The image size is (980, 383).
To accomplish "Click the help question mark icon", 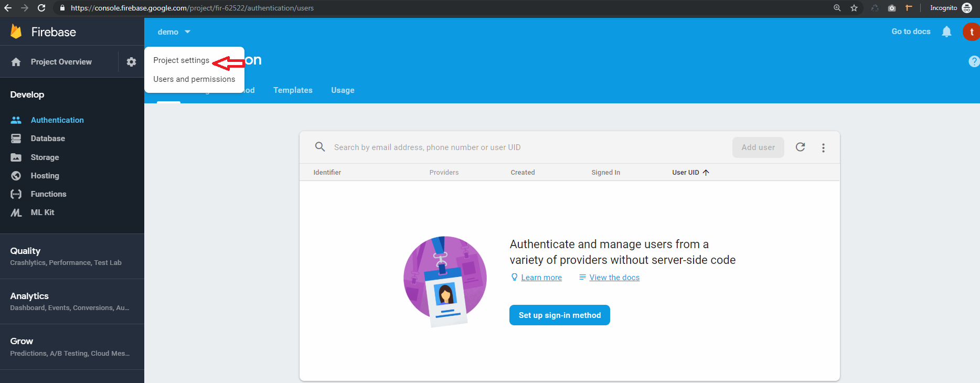I will [x=973, y=61].
